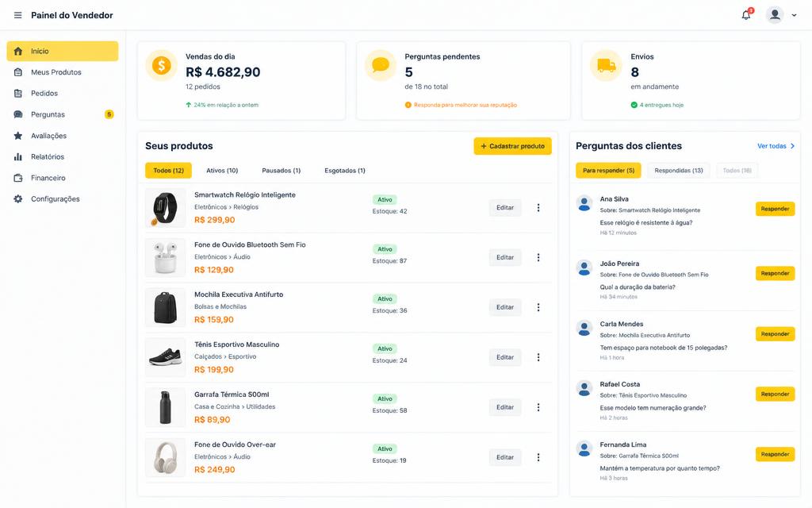Click the speech bubble icon in Perguntas pendentes
812x508 pixels.
coord(381,65)
